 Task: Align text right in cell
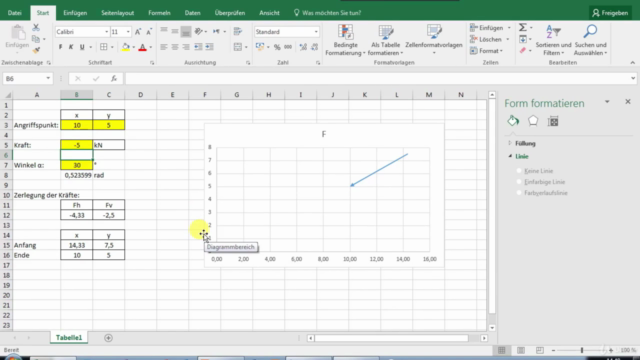coord(186,47)
